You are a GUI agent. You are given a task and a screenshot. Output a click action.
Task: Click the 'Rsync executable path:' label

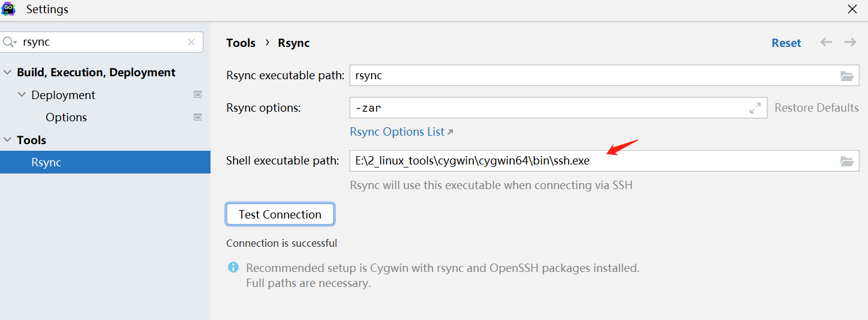(285, 76)
